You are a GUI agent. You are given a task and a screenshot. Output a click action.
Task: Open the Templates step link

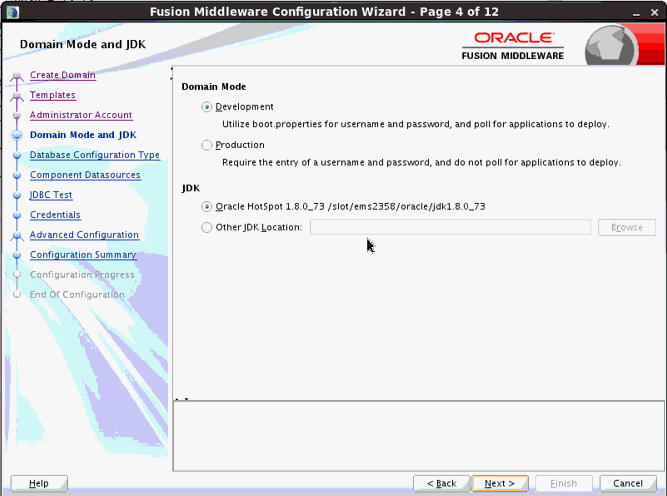pyautogui.click(x=53, y=95)
